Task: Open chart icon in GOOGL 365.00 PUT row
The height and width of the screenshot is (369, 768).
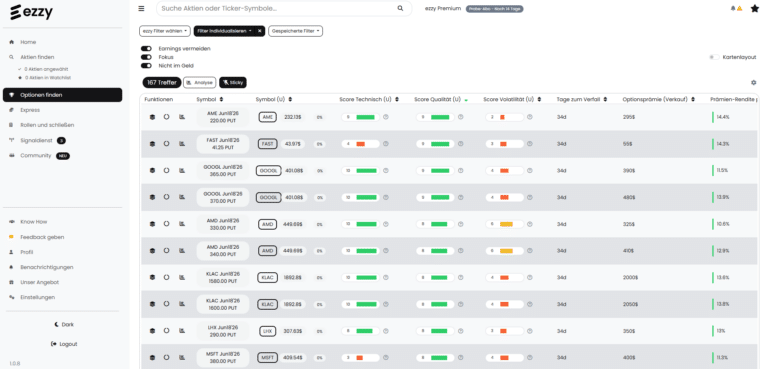Action: 182,171
